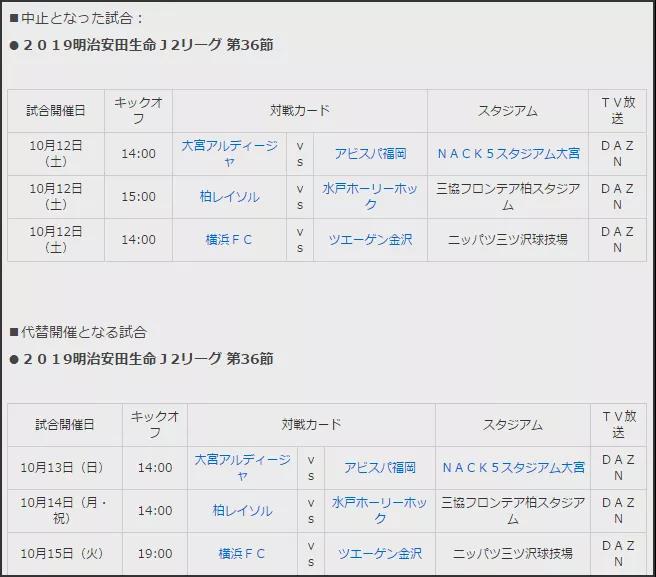Viewport: 656px width, 577px height.
Task: Click 対戦カード header in replacement matches table
Action: [x=311, y=425]
